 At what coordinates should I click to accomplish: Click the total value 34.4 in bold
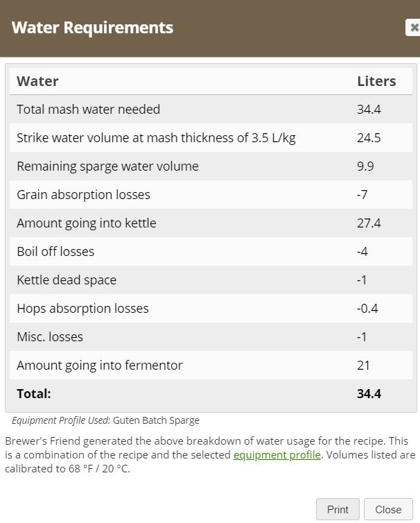(x=369, y=394)
